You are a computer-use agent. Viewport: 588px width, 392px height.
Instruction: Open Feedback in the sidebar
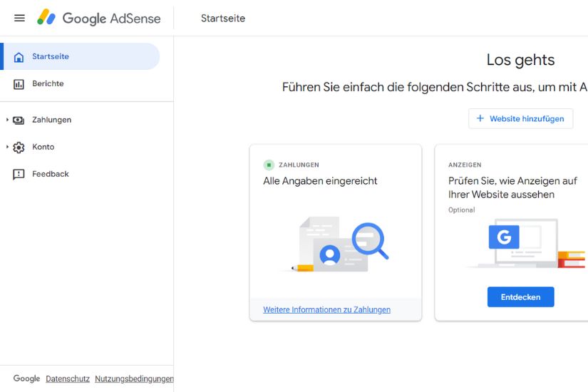(80, 174)
